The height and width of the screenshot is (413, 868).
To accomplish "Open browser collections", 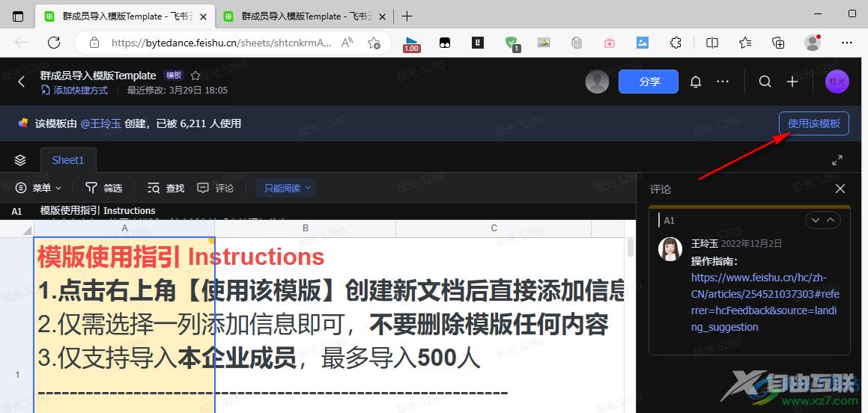I will (778, 43).
